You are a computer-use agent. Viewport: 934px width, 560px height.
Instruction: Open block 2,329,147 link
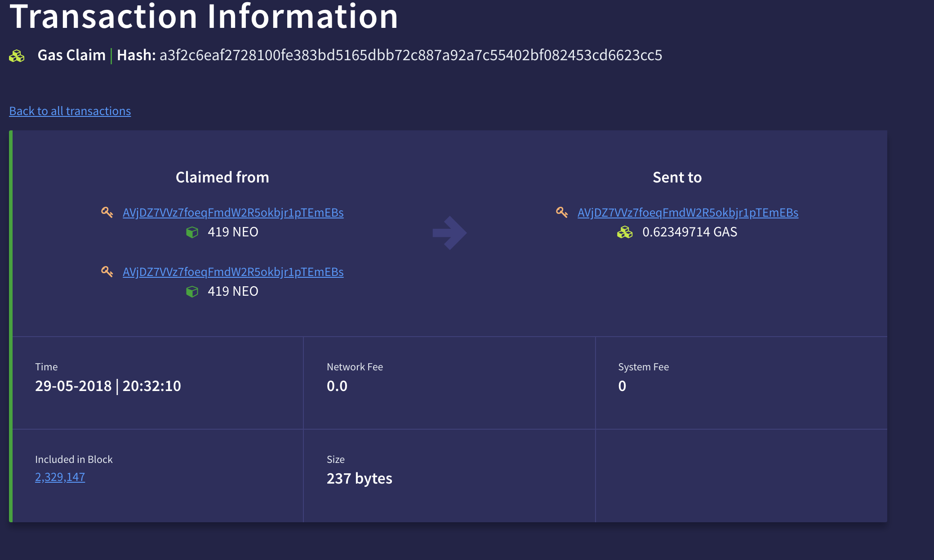(x=60, y=477)
